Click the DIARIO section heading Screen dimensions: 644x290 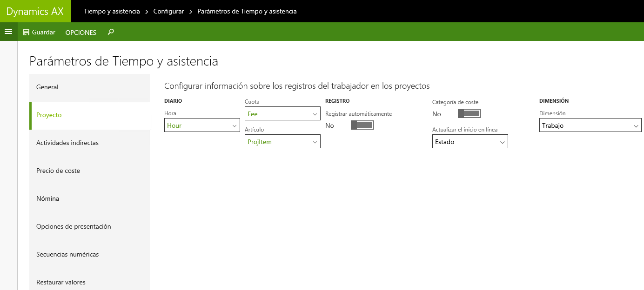coord(173,101)
